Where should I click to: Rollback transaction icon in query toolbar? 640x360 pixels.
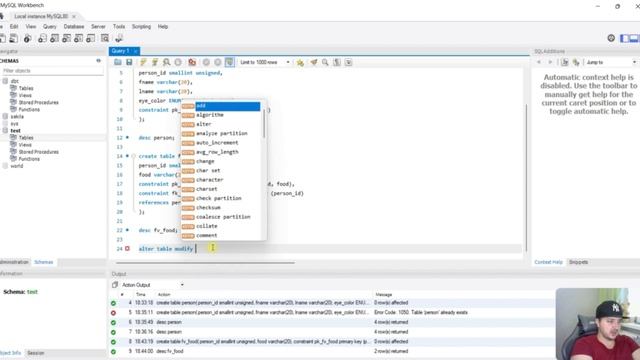pos(218,62)
